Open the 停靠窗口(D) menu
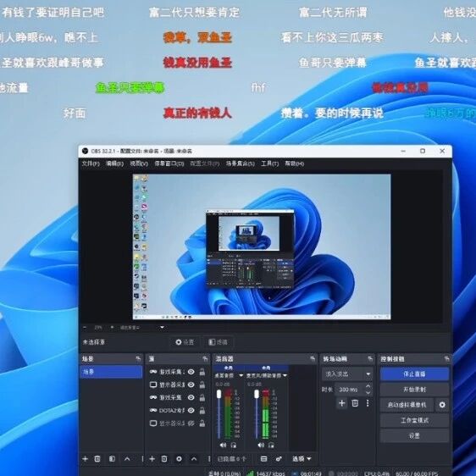The width and height of the screenshot is (476, 476). [x=169, y=163]
